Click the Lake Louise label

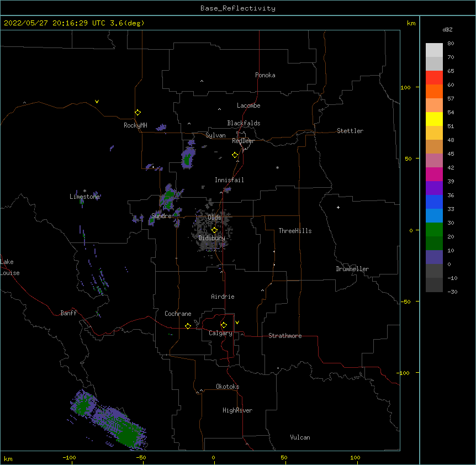coord(10,267)
